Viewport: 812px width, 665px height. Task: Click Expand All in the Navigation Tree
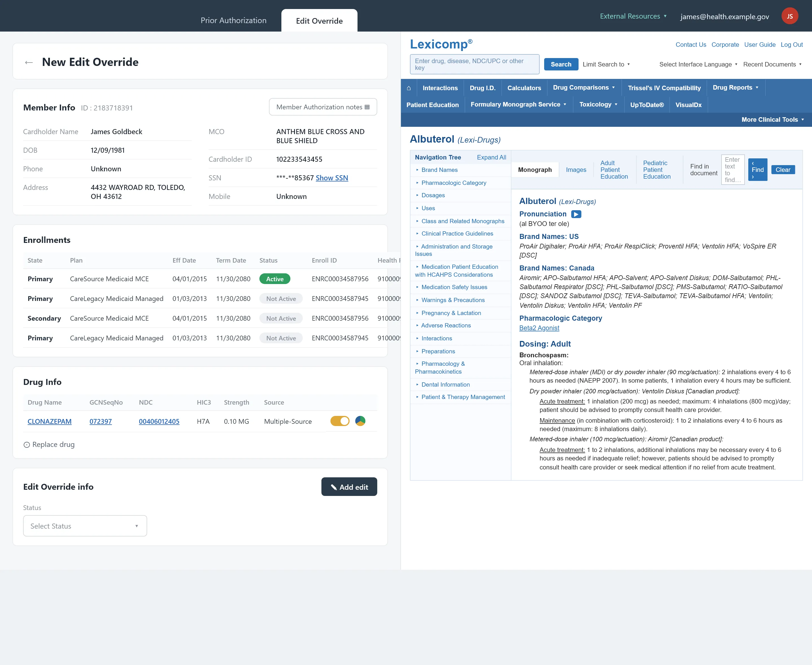click(x=491, y=158)
